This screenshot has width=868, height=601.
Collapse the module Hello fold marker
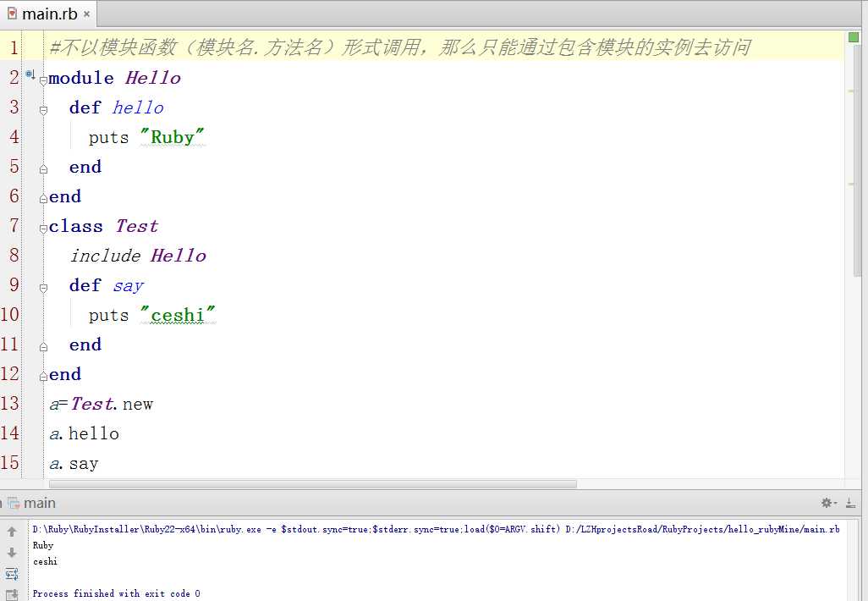(x=43, y=81)
